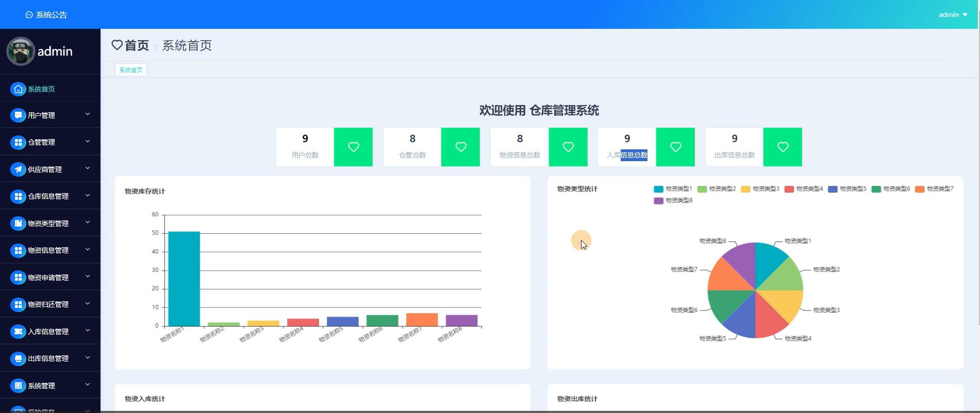Click the 物资信息总数 label
This screenshot has width=980, height=413.
[520, 155]
